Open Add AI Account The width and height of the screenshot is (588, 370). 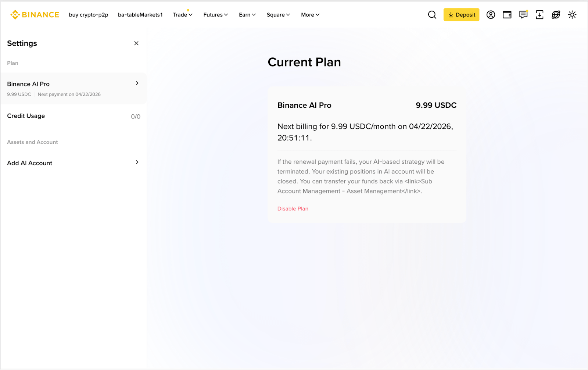pyautogui.click(x=73, y=163)
